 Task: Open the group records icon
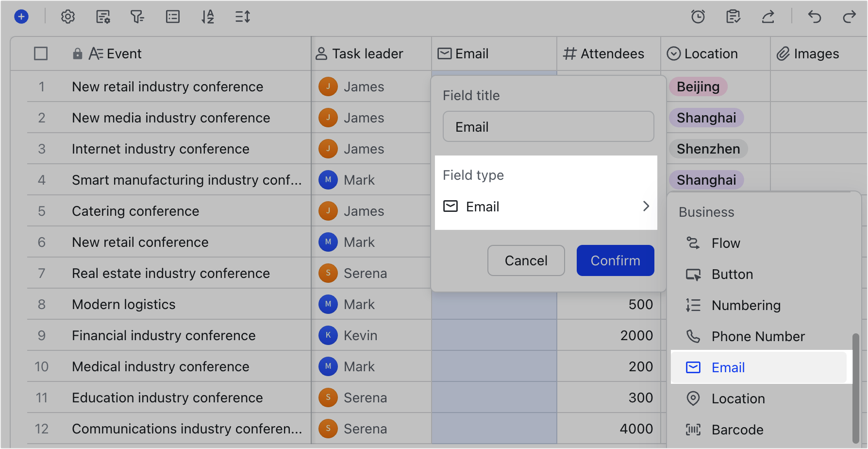(173, 17)
